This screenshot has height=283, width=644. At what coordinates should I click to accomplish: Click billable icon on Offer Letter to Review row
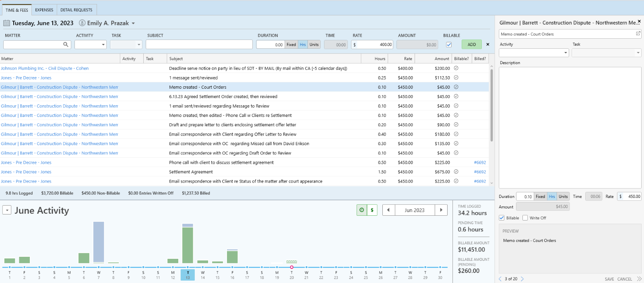coord(456,134)
